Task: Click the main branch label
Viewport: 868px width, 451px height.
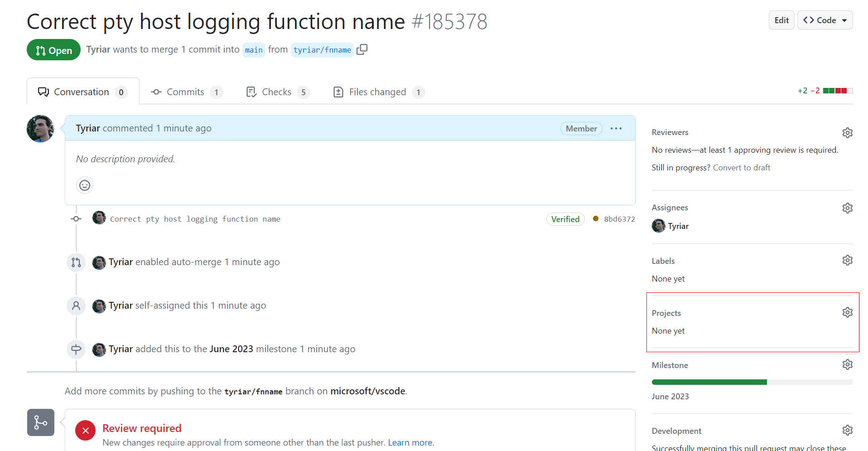Action: click(x=254, y=50)
